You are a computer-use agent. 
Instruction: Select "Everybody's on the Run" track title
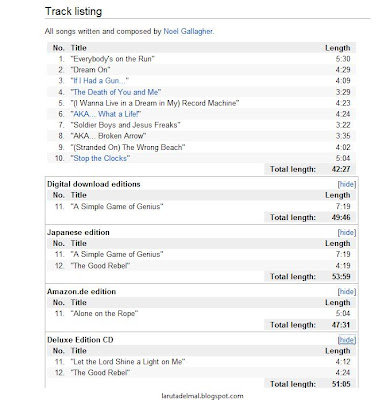[113, 59]
